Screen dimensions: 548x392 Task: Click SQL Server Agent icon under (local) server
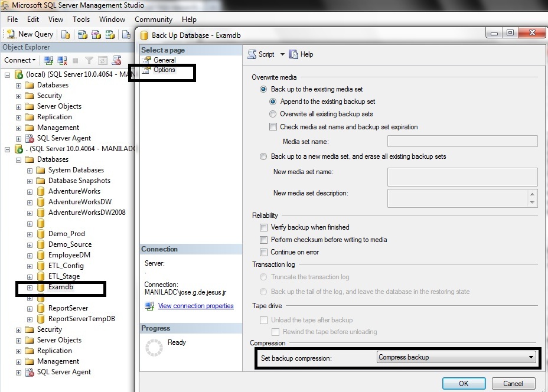click(30, 138)
